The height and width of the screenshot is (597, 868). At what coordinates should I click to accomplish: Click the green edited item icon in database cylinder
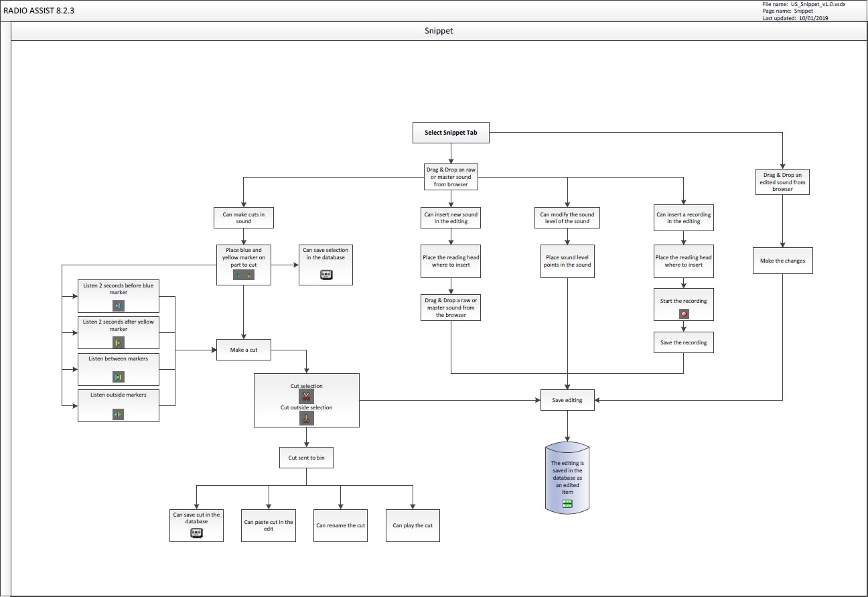(567, 504)
